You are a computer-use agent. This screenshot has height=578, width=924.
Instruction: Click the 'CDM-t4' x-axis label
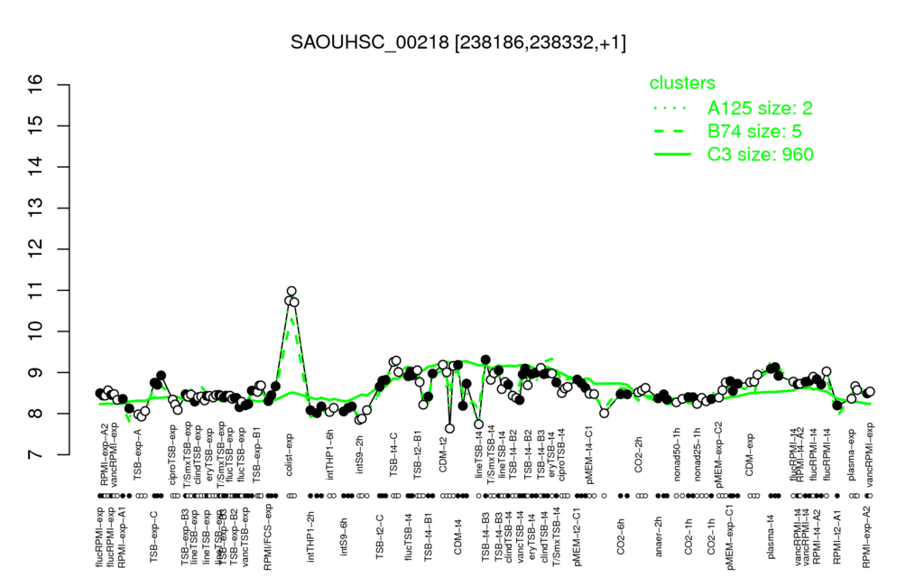(457, 536)
